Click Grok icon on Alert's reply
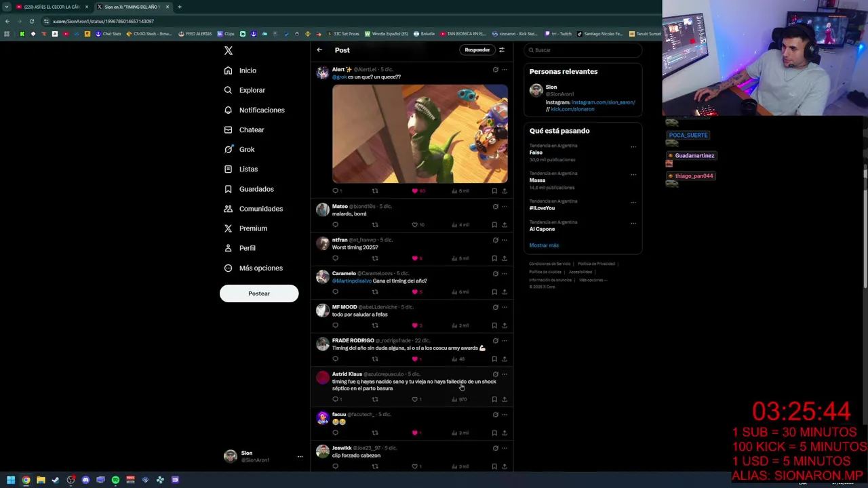Viewport: 868px width, 488px height. 495,70
